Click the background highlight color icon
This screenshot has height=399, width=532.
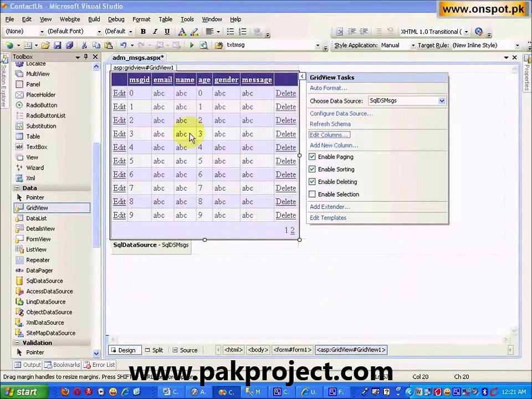point(194,32)
